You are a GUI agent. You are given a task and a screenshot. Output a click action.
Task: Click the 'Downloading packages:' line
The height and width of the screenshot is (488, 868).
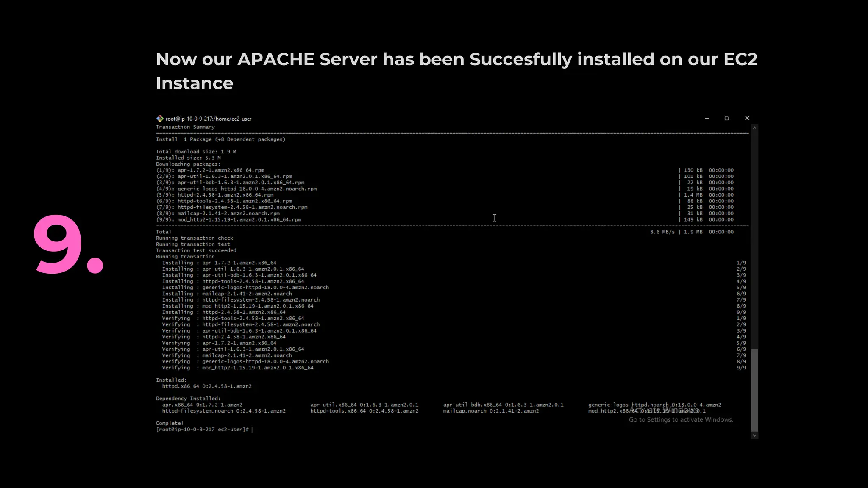tap(188, 164)
